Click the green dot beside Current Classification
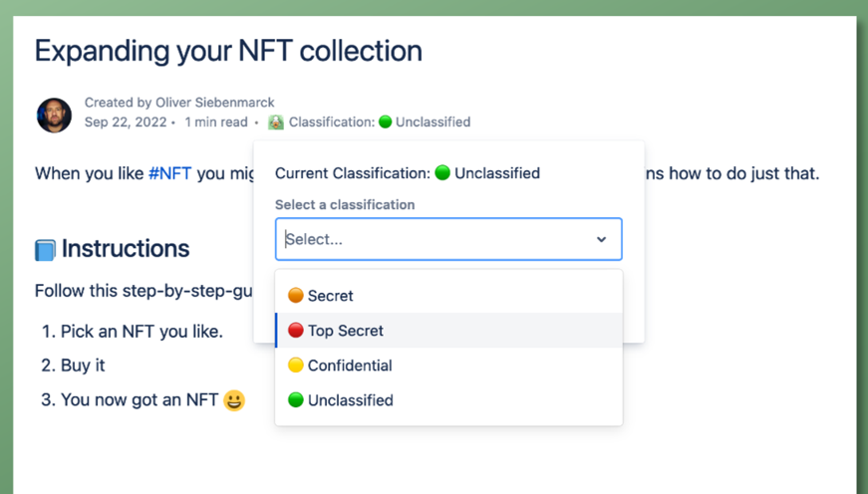The image size is (868, 494). point(442,173)
